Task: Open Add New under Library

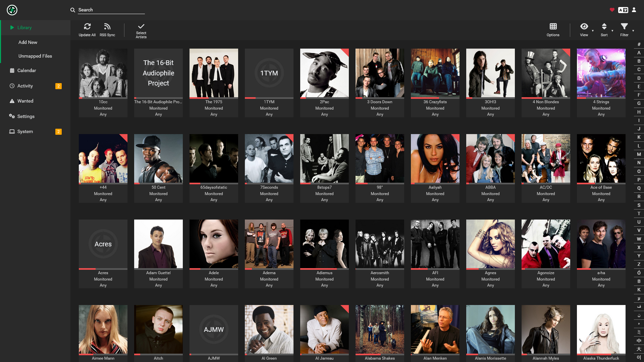Action: pyautogui.click(x=28, y=42)
